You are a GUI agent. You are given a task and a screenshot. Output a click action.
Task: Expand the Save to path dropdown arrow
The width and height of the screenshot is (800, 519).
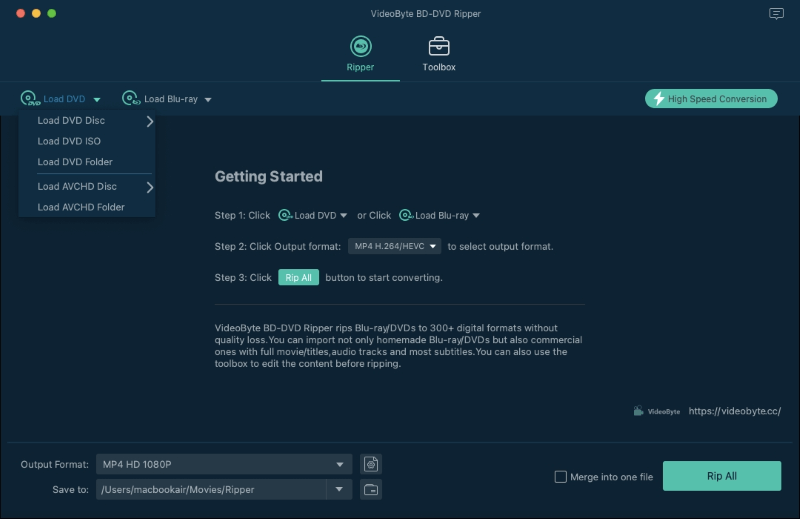point(339,489)
